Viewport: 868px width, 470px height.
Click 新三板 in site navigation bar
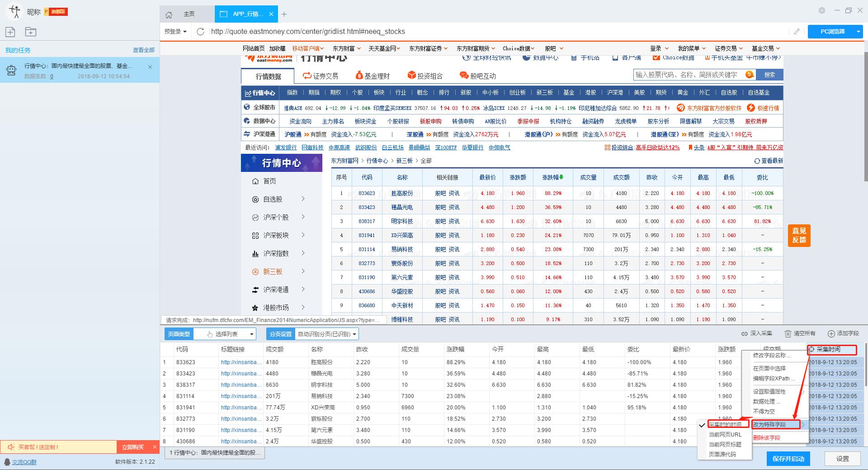tap(544, 92)
